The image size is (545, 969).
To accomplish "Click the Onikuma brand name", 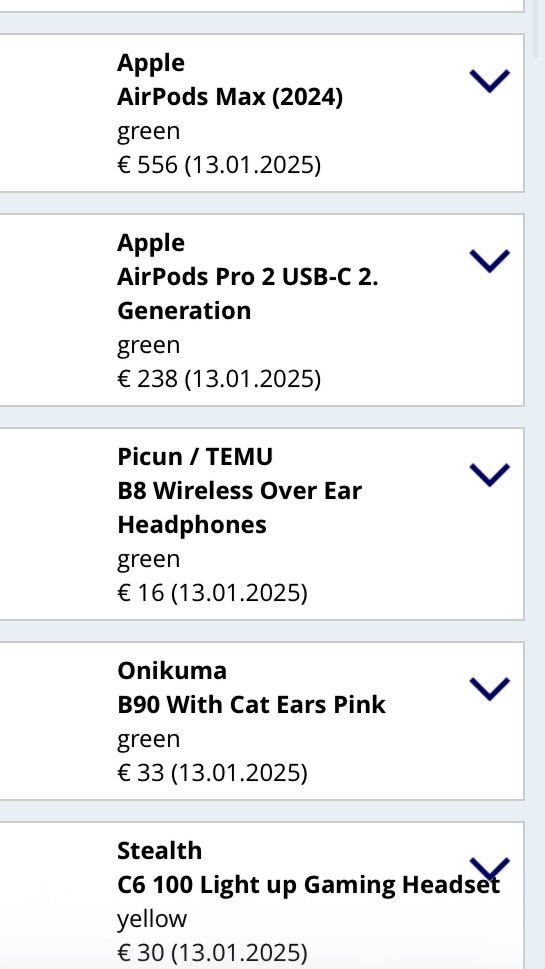I will tap(172, 671).
